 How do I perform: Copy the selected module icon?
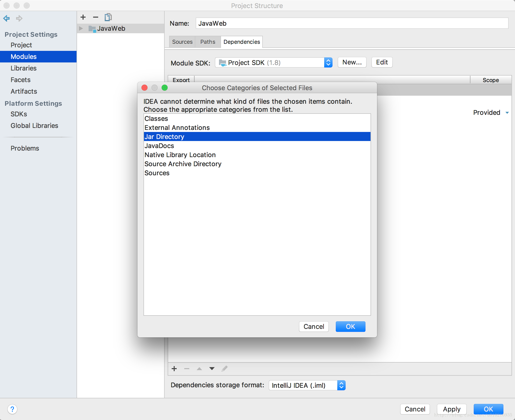point(108,17)
